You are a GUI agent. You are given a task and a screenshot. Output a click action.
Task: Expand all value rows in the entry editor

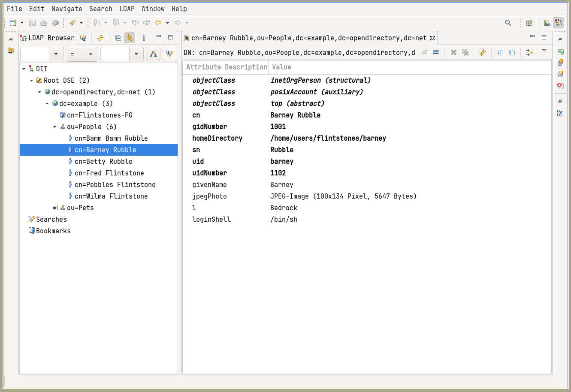click(x=500, y=52)
